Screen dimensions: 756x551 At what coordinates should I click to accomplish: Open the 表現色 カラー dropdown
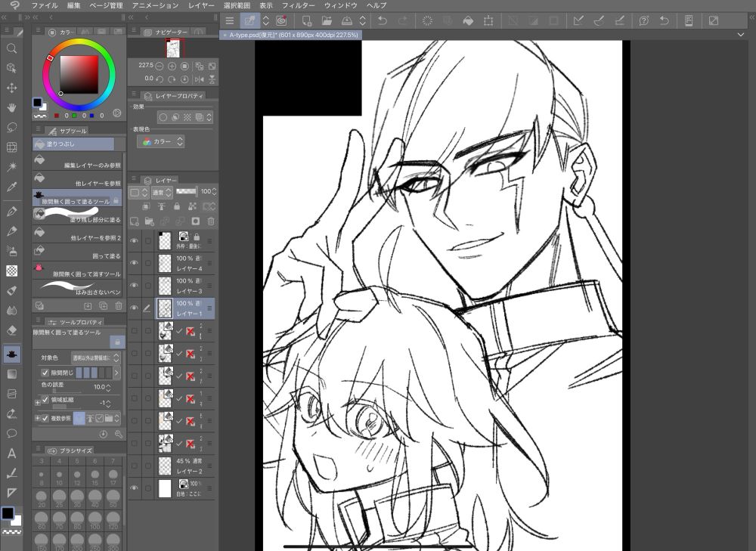[x=160, y=142]
